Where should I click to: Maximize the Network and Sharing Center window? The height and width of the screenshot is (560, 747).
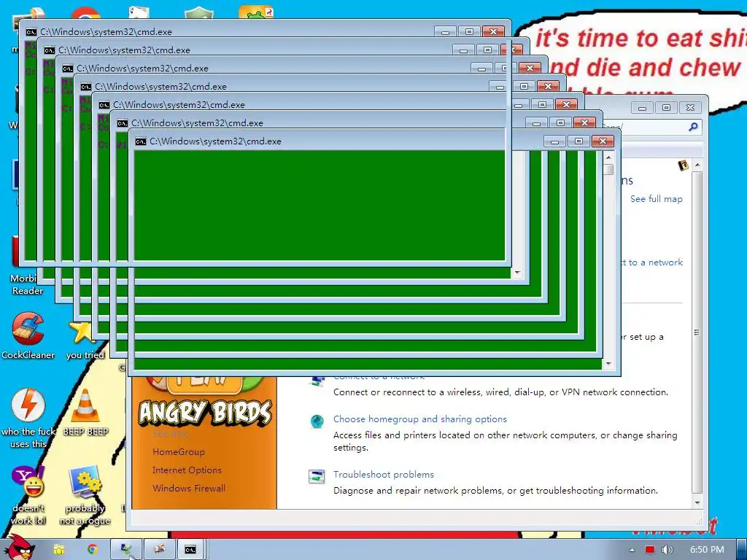[666, 108]
